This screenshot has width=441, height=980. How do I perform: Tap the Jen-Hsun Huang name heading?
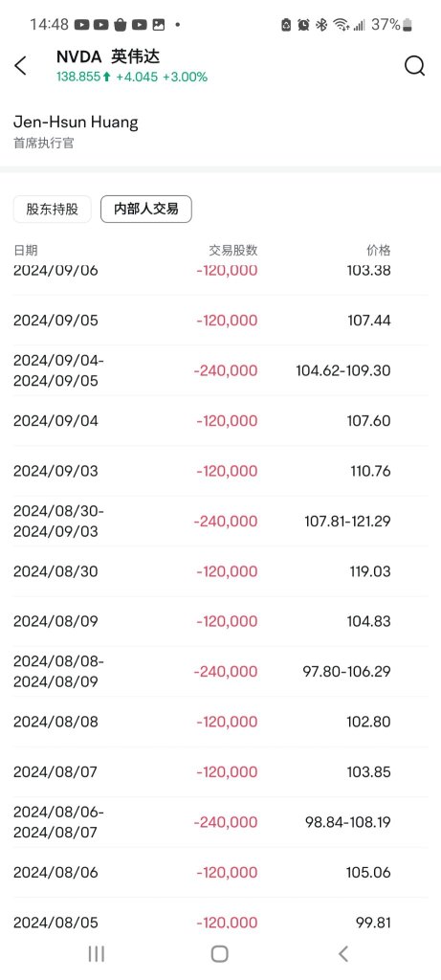(76, 122)
